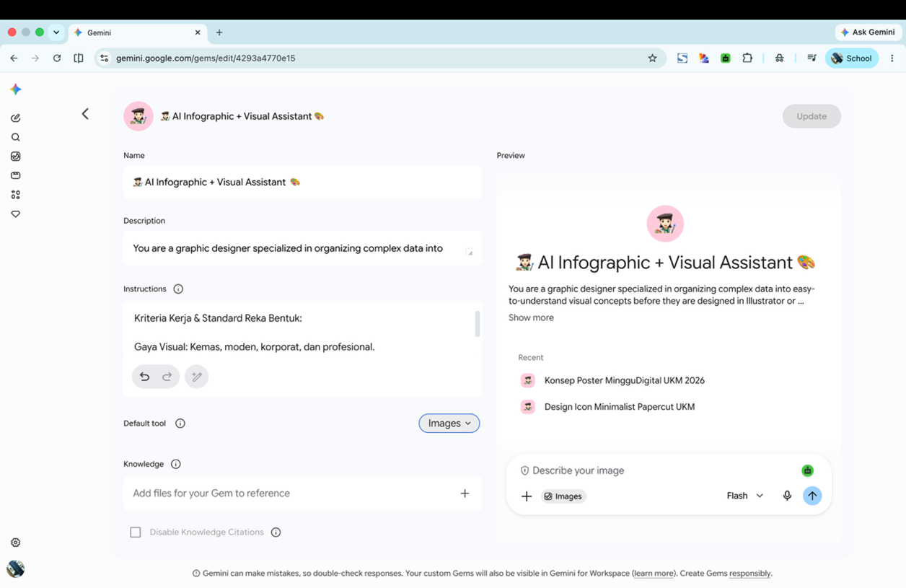The width and height of the screenshot is (906, 588).
Task: Open the sidebar card-shaped icon under images
Action: (16, 175)
